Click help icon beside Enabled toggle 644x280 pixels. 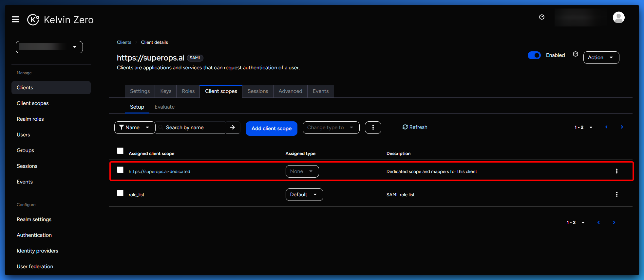(x=576, y=54)
